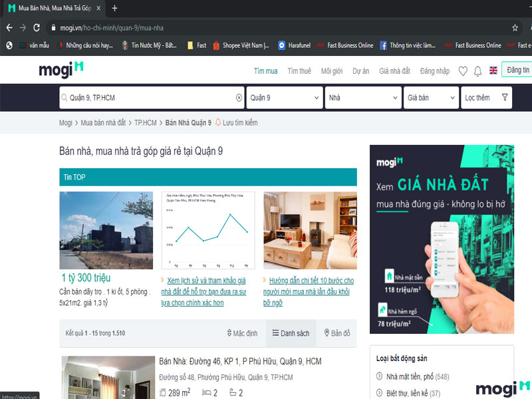
Task: Clear the search with the X icon
Action: click(237, 97)
